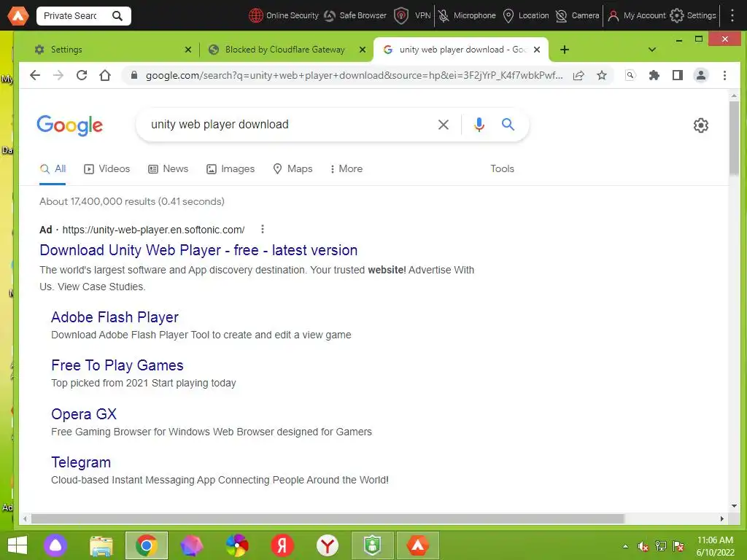Screen dimensions: 747x560
Task: Open the Windows Start menu
Action: (x=18, y=545)
